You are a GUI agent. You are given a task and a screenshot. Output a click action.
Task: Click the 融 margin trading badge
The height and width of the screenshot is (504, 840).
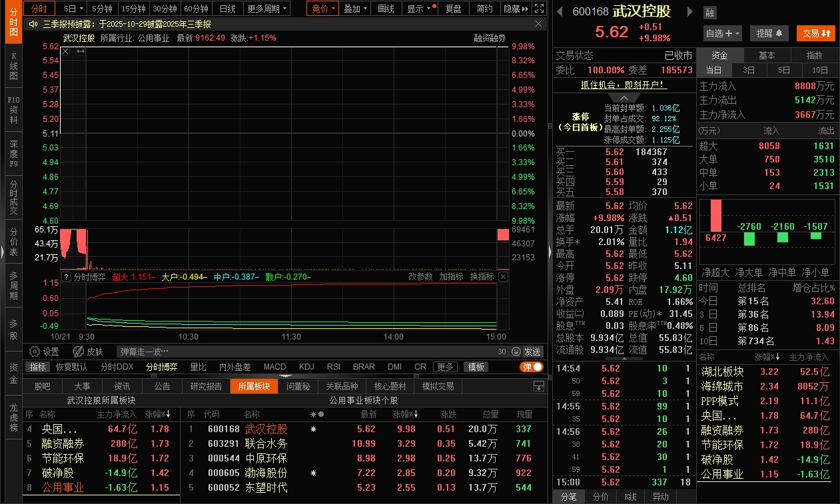coord(709,12)
